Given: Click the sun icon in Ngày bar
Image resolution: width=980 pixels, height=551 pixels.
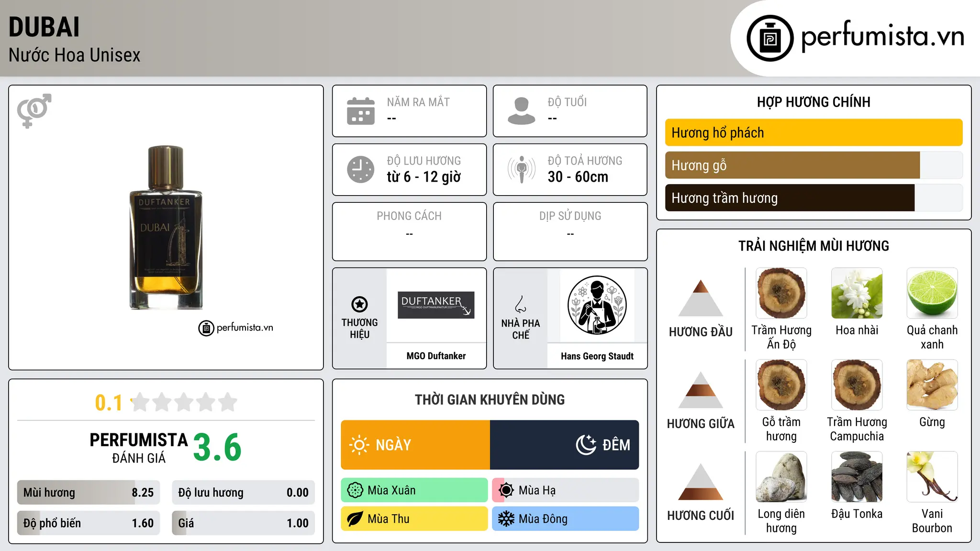Looking at the screenshot, I should [x=359, y=445].
